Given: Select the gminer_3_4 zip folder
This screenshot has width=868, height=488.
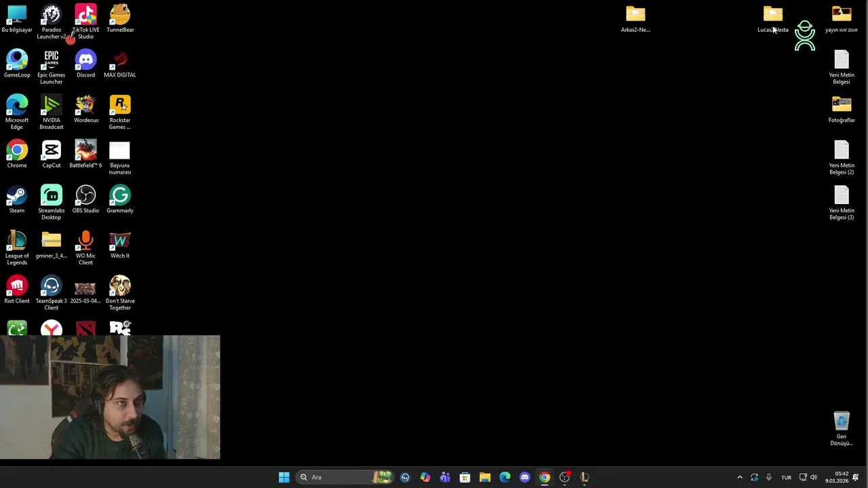Looking at the screenshot, I should (x=52, y=245).
